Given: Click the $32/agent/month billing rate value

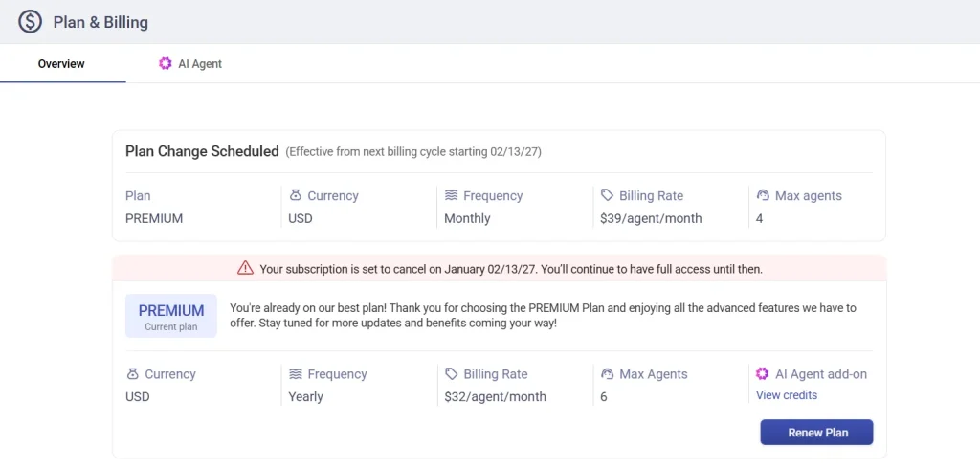Looking at the screenshot, I should coord(495,396).
